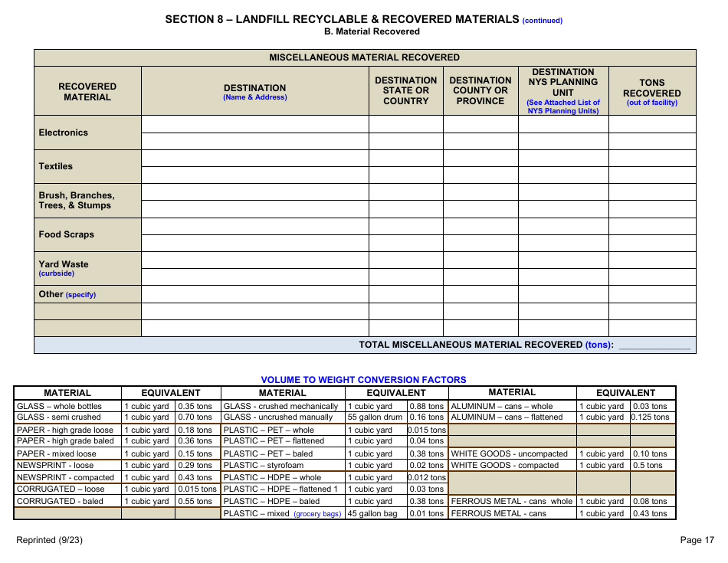The height and width of the screenshot is (563, 728).
Task: Click the Tons Recovered cell for Food Scraps
Action: pos(652,234)
